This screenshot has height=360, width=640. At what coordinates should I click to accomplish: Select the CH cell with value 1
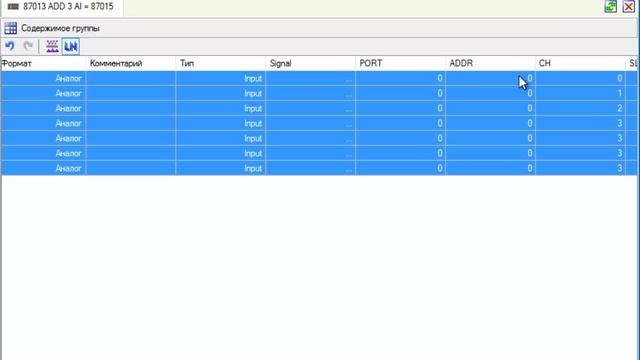point(580,93)
